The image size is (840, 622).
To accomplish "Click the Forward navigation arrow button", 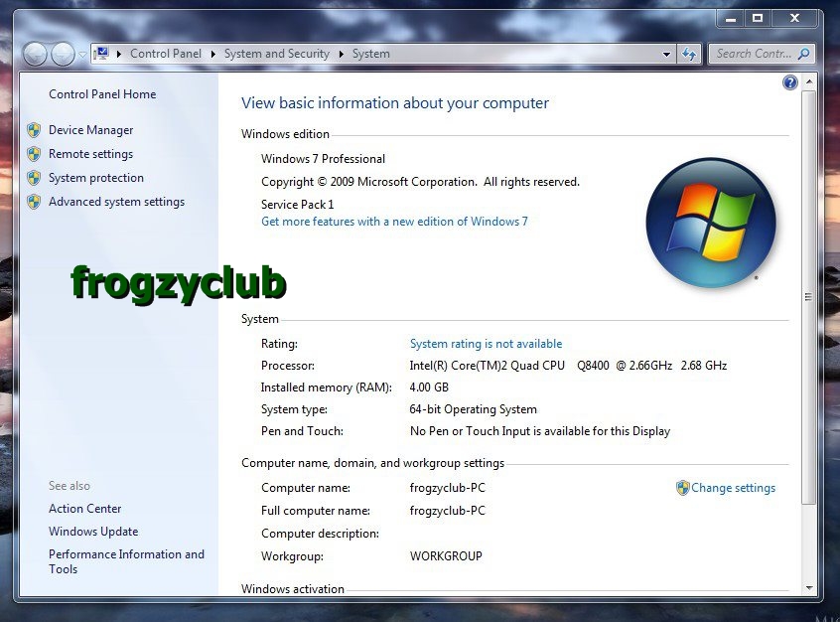I will click(x=64, y=55).
